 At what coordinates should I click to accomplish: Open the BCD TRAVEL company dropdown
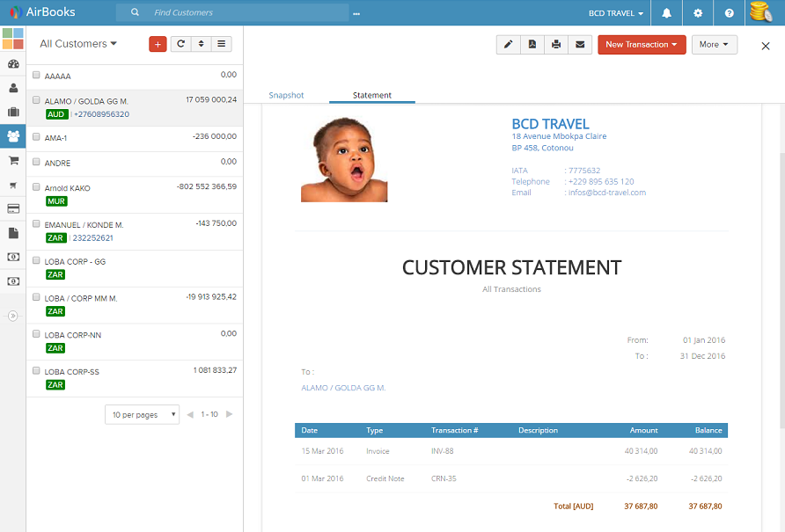616,13
